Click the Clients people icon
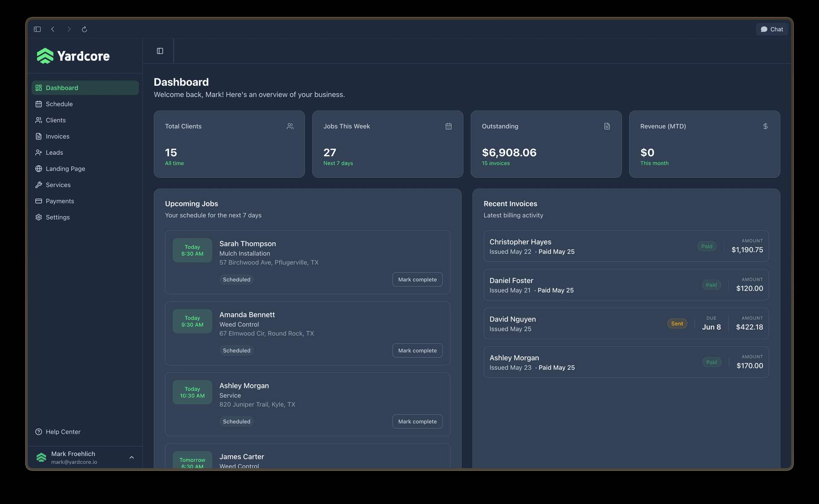Viewport: 819px width, 504px height. 39,120
